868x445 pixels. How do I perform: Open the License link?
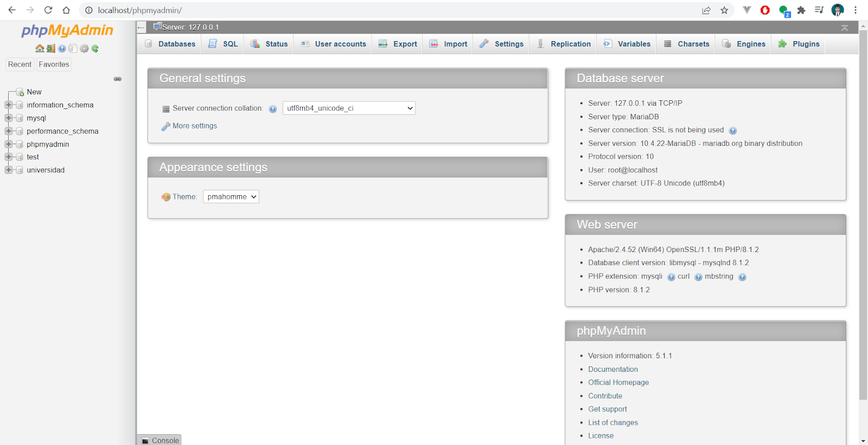601,436
